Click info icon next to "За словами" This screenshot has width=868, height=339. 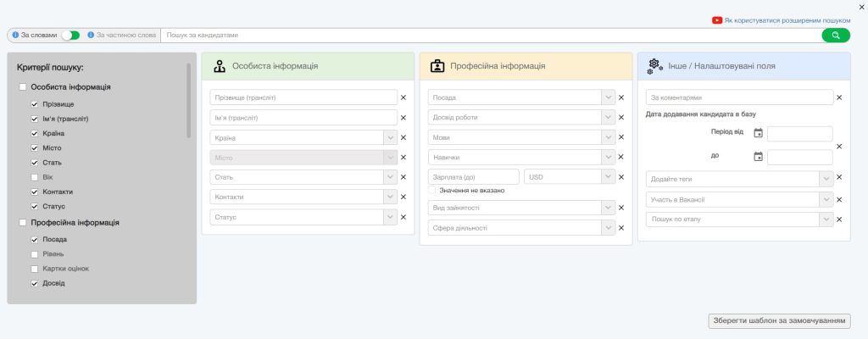15,35
